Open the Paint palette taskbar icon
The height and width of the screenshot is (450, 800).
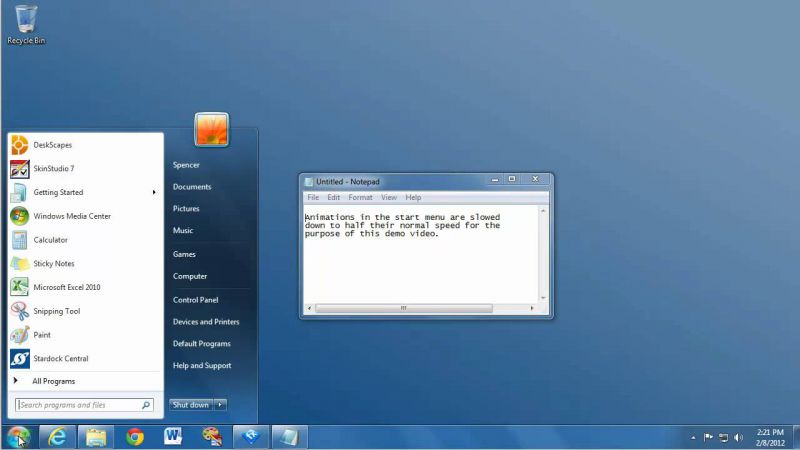[212, 437]
